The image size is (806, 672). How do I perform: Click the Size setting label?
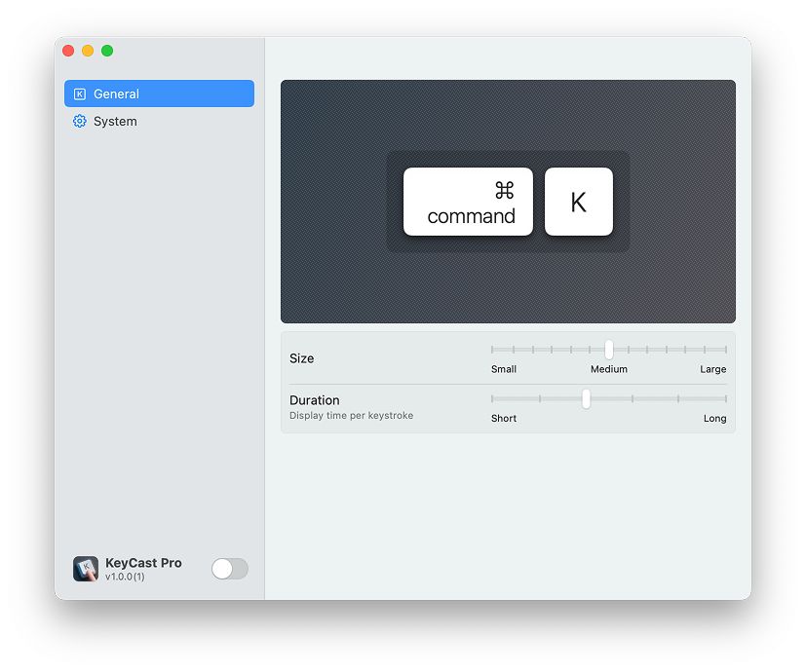point(301,358)
